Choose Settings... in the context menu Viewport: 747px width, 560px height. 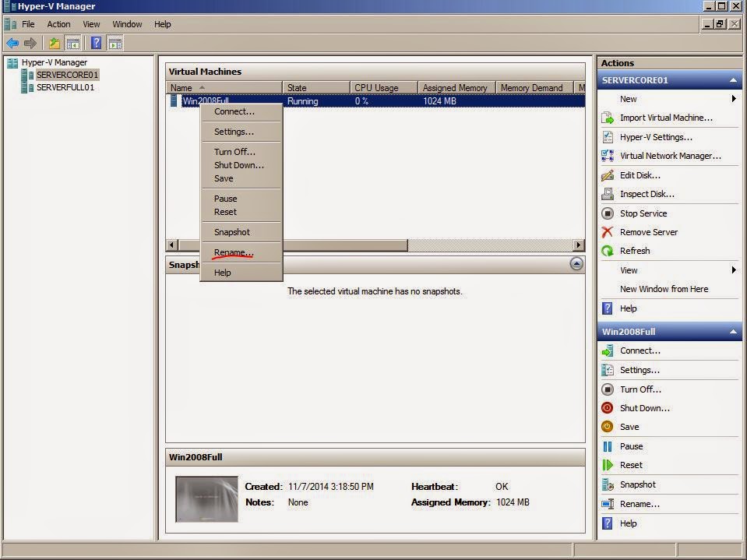pos(241,132)
